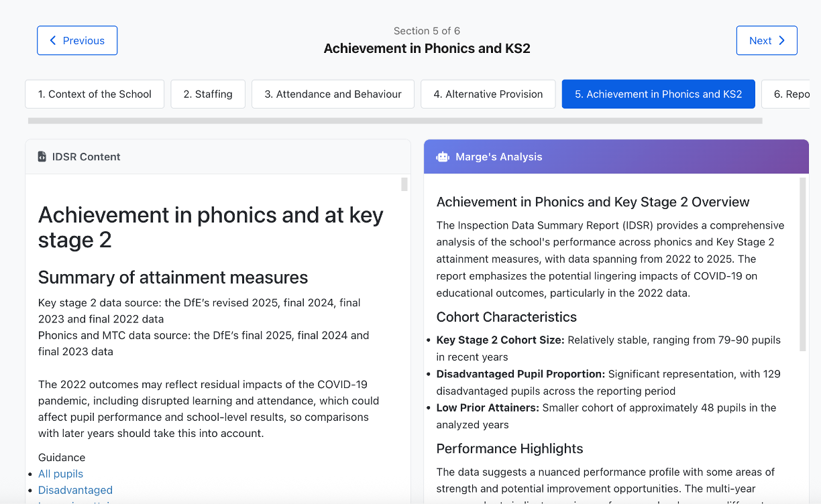The image size is (821, 504).
Task: Select the Attendance and Behaviour tab
Action: point(333,94)
